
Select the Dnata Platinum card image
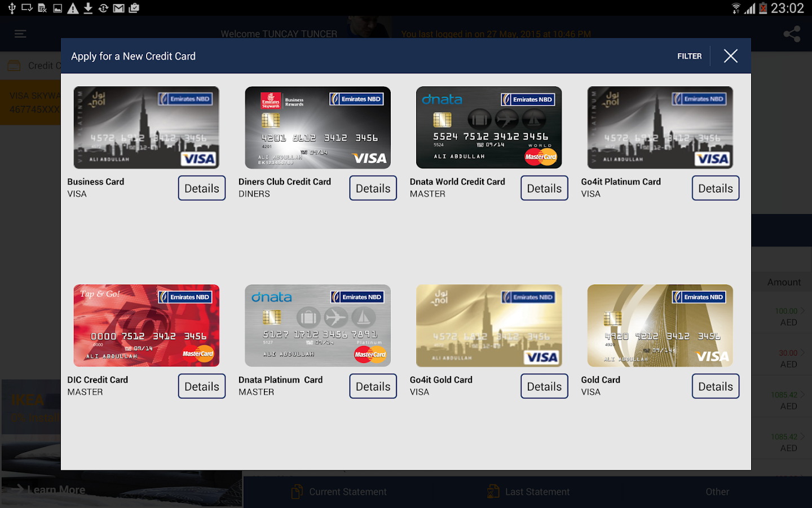point(318,326)
